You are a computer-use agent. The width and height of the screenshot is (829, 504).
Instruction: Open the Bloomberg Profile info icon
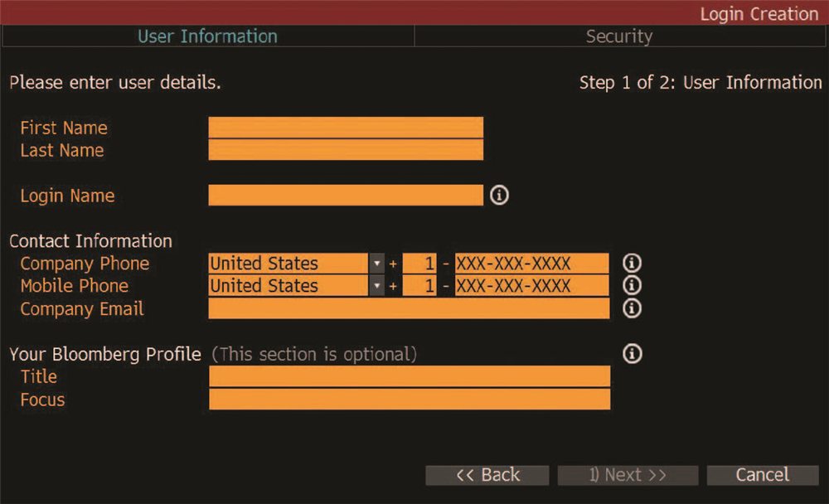(x=632, y=354)
